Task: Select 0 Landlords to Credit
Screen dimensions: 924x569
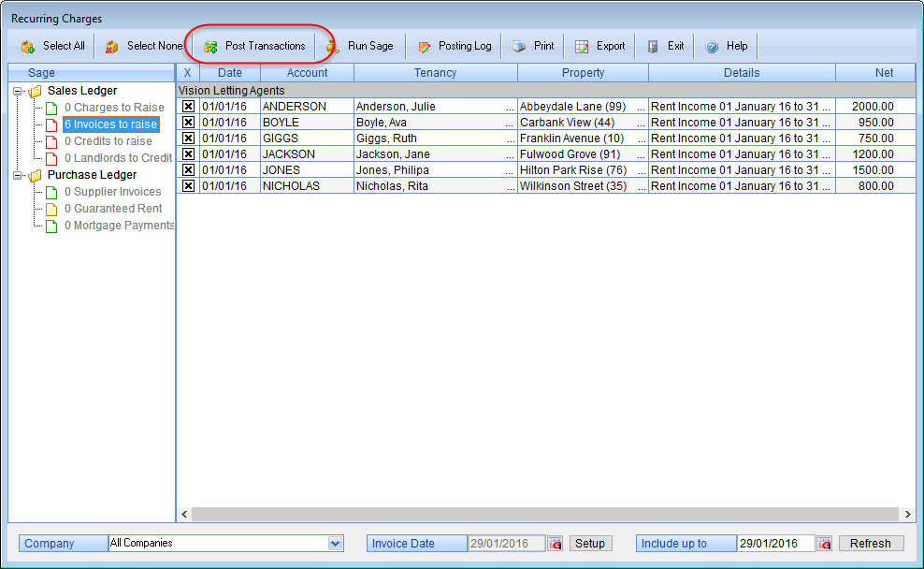Action: 119,158
